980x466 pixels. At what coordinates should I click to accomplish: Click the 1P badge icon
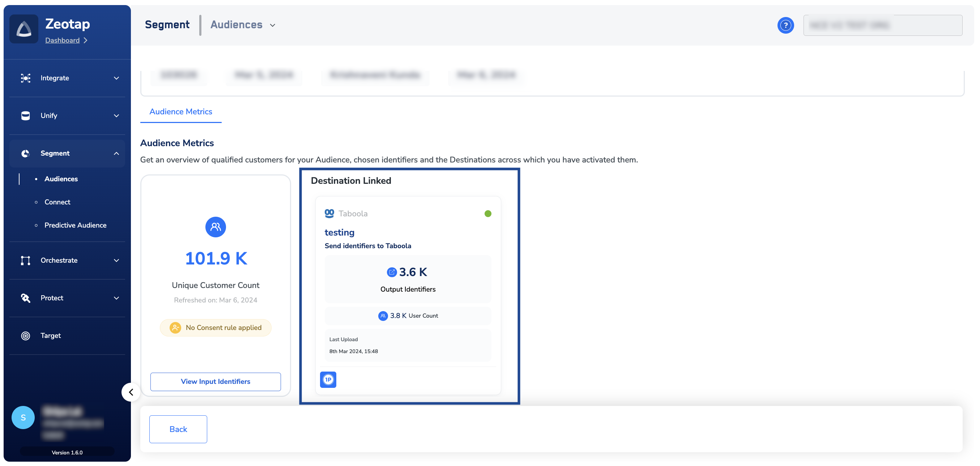click(x=328, y=380)
